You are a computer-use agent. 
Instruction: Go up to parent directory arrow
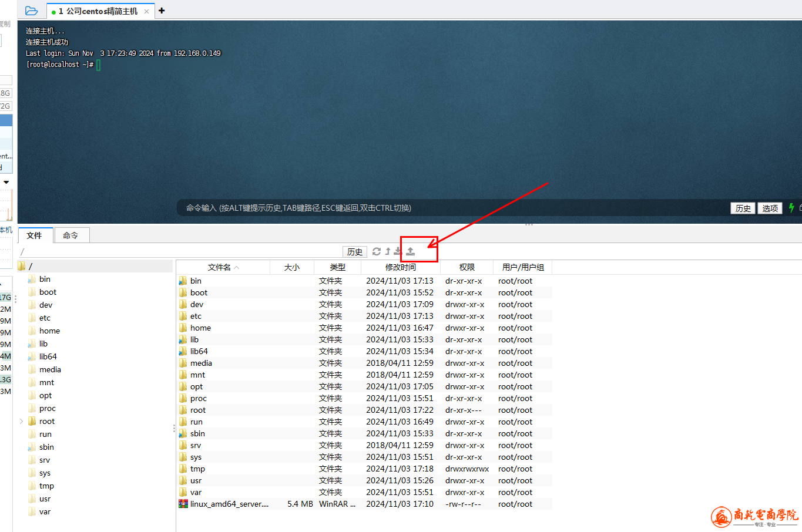click(x=388, y=251)
